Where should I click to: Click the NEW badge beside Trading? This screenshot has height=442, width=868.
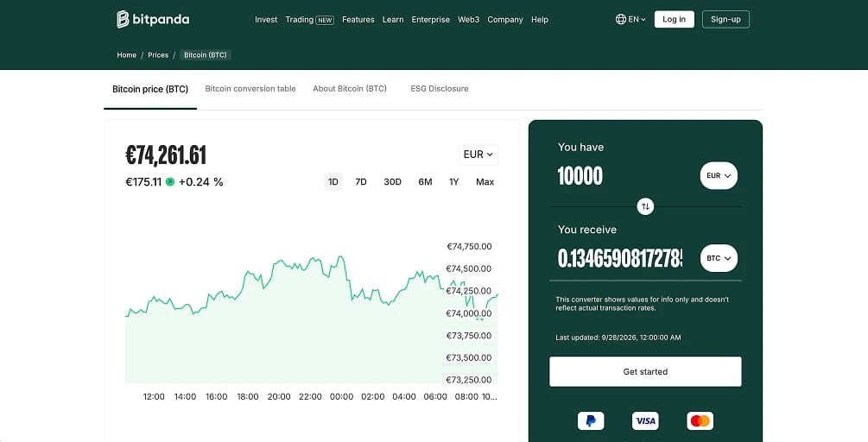click(x=325, y=20)
